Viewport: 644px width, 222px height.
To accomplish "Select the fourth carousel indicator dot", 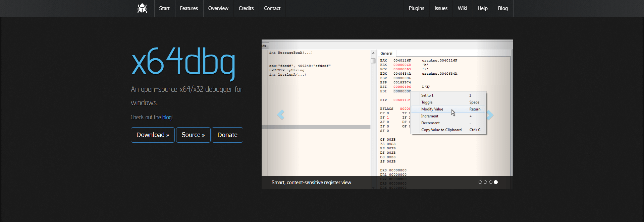I will [496, 182].
